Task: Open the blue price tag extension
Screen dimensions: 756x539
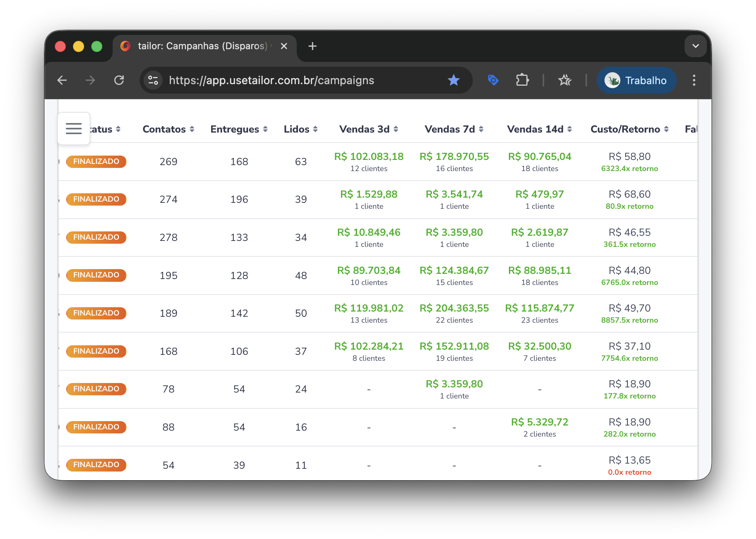Action: point(493,80)
